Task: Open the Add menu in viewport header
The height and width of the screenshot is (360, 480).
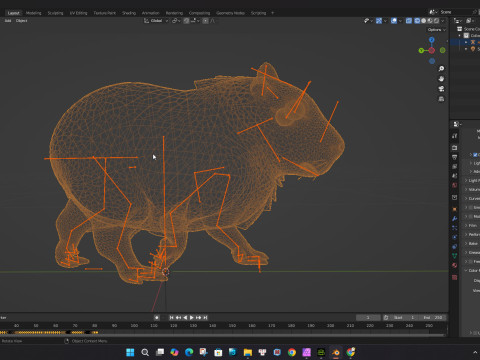Action: pos(8,21)
